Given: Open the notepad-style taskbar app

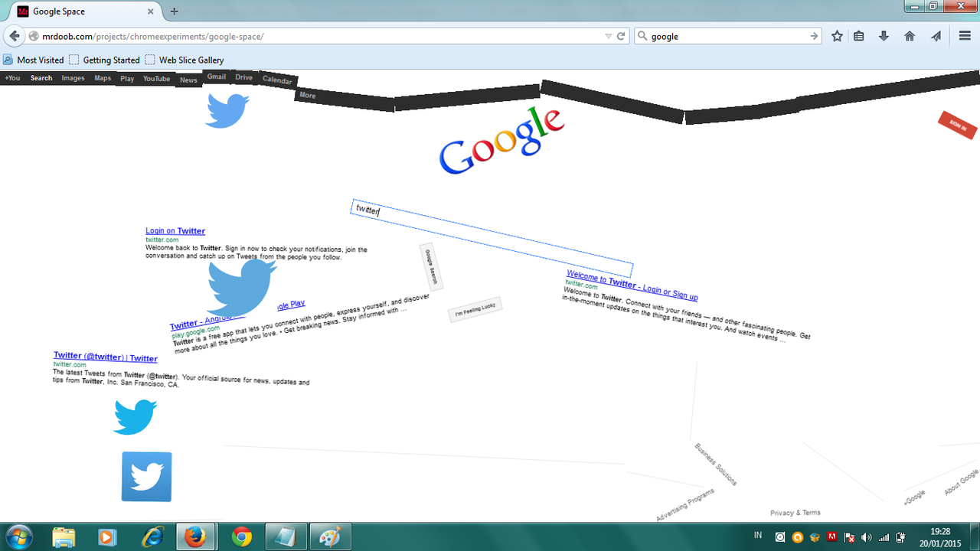Looking at the screenshot, I should (286, 537).
